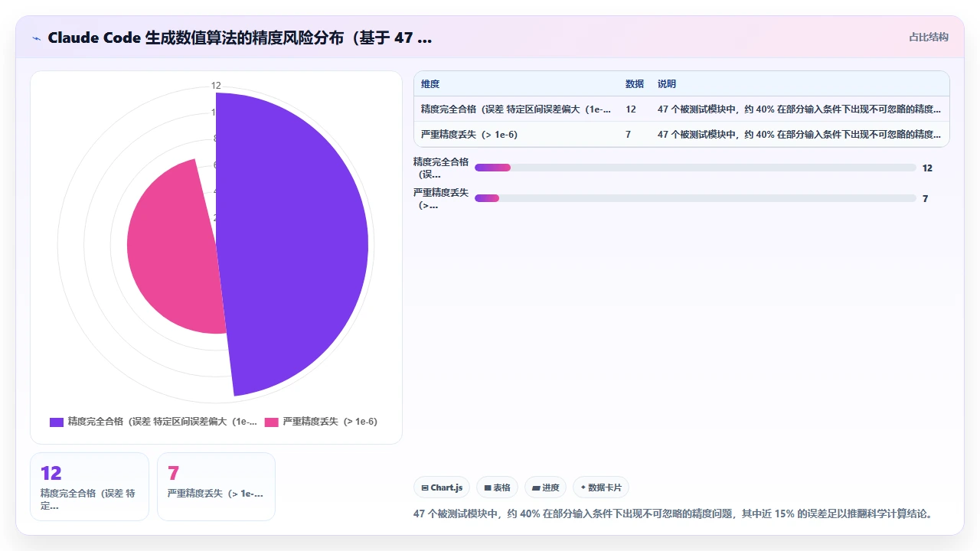Screen dimensions: 980x551
Task: Click the 占比结构 label in header
Action: point(928,37)
